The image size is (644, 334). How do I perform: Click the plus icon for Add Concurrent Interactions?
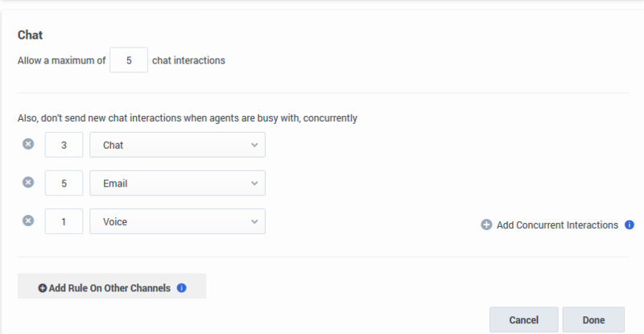tap(486, 225)
